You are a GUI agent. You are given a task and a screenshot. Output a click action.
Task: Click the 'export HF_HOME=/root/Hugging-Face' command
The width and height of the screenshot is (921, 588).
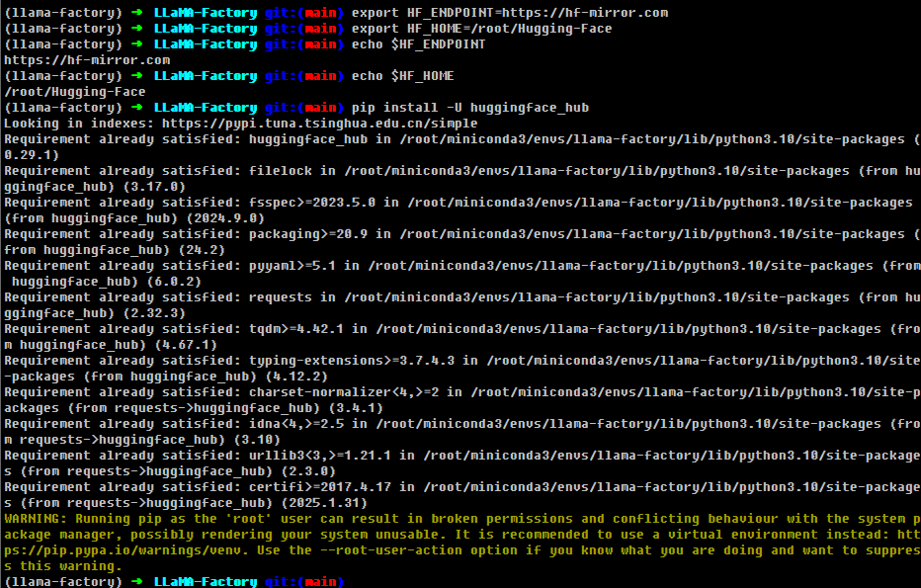pos(481,29)
